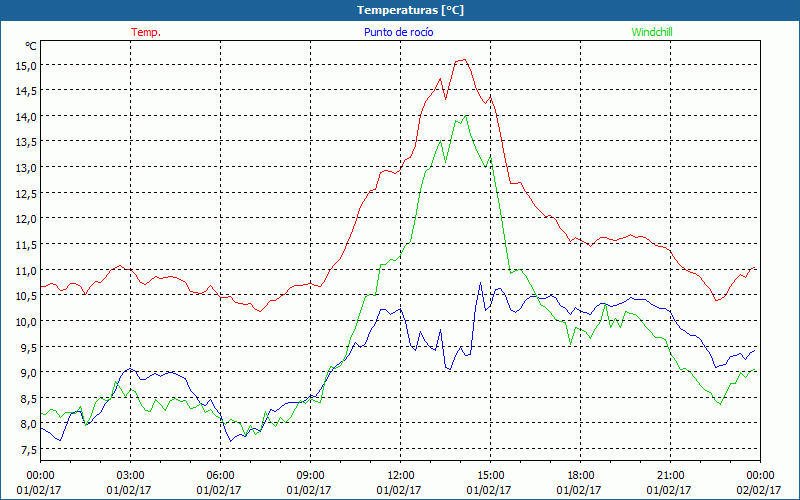Click the 14,0 y-axis value
Screen dimensions: 800x500
click(26, 117)
